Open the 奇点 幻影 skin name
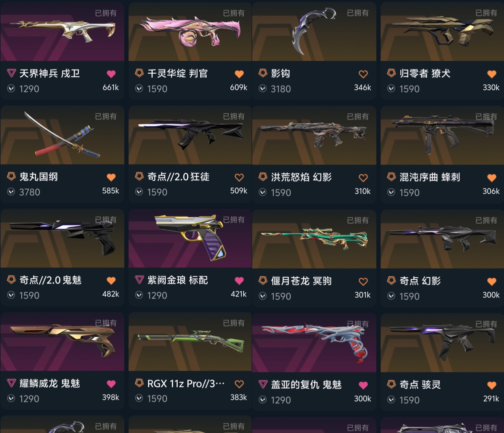 pyautogui.click(x=420, y=281)
